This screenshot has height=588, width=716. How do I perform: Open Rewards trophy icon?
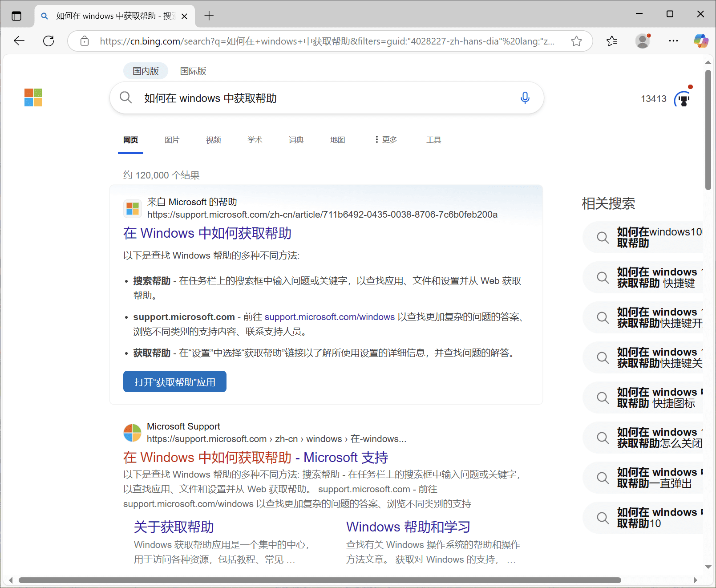(x=683, y=99)
